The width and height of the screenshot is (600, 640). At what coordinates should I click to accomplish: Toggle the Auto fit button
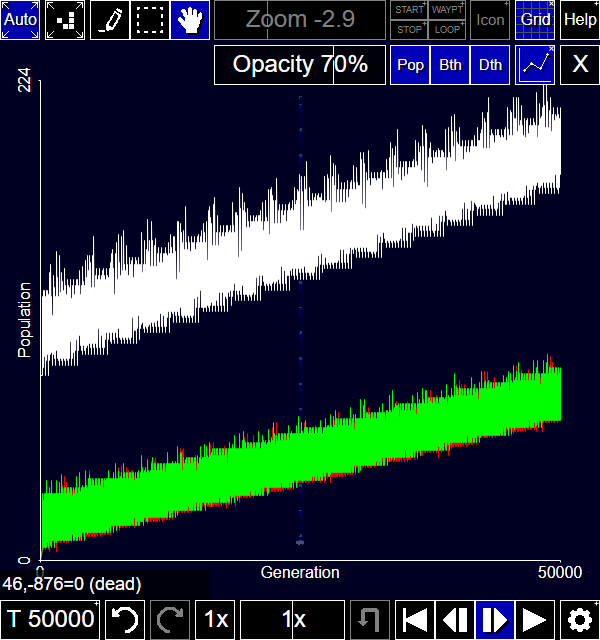click(20, 20)
